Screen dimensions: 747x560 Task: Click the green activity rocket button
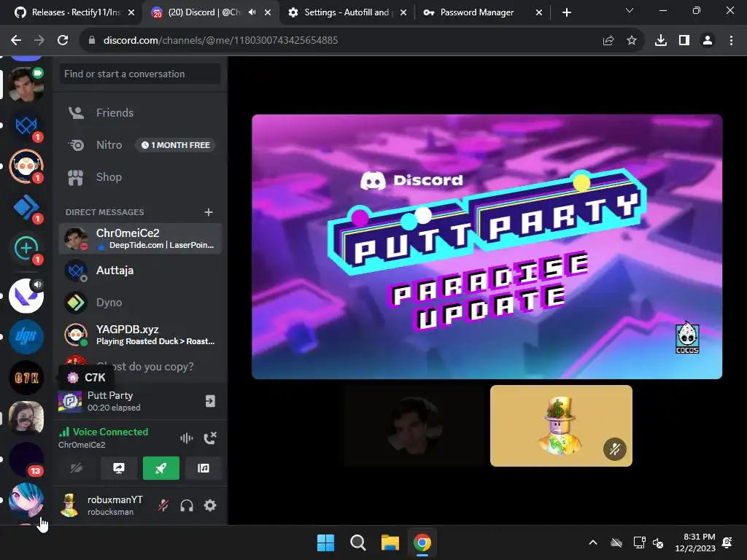point(161,468)
